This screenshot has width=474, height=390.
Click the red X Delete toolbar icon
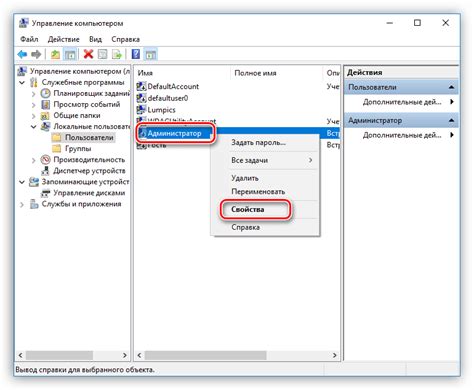click(x=88, y=54)
